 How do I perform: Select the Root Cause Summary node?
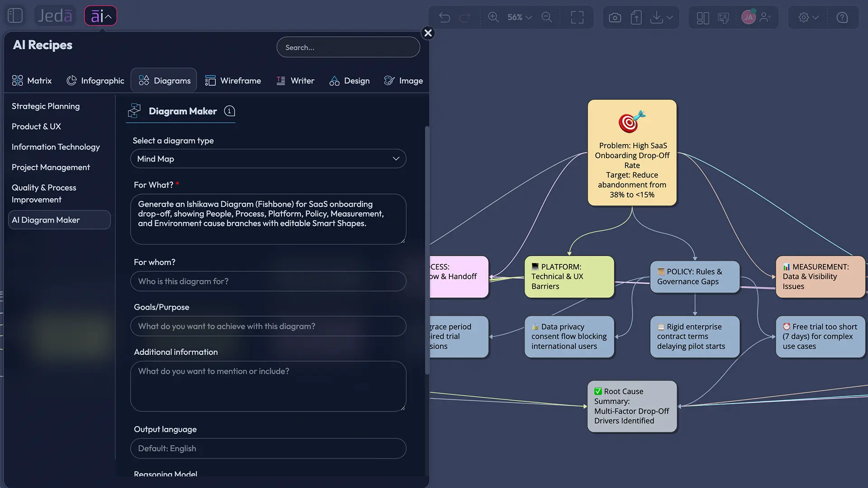[x=632, y=406]
